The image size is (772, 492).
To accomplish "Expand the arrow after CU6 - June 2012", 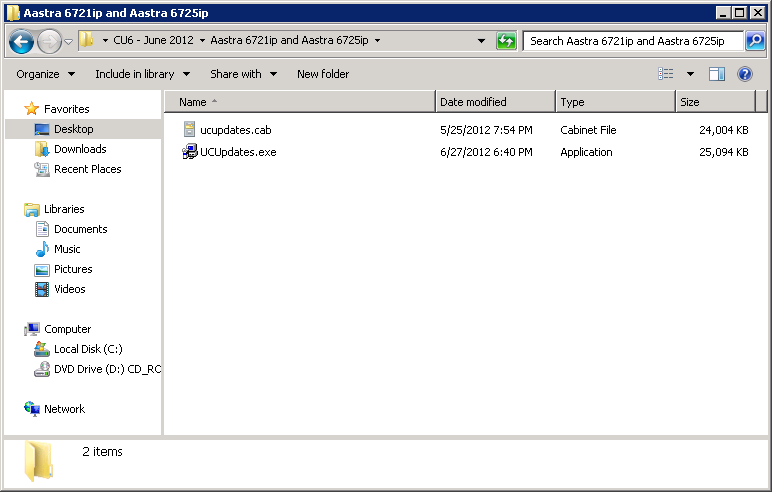I will point(202,41).
